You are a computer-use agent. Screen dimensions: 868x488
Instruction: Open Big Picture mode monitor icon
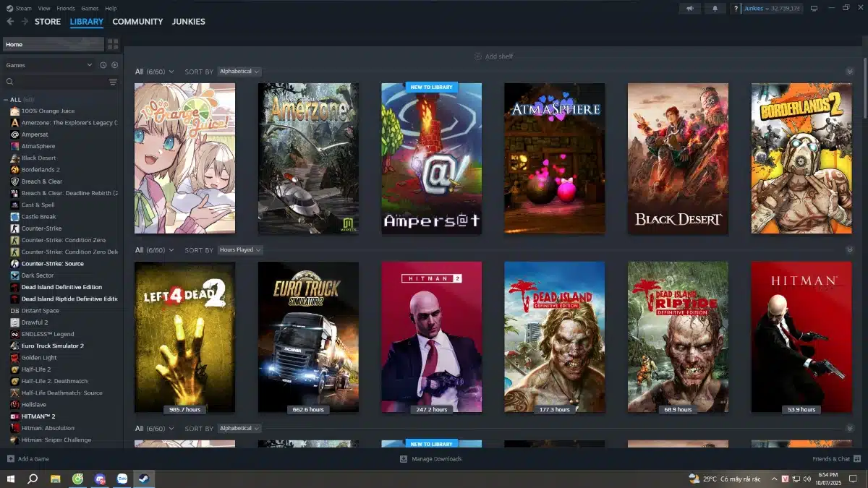pyautogui.click(x=814, y=9)
